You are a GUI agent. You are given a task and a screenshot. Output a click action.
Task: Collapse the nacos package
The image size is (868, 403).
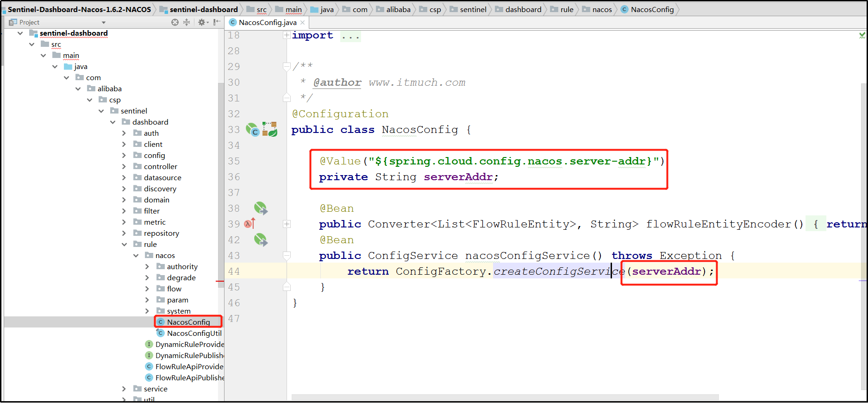pos(136,256)
